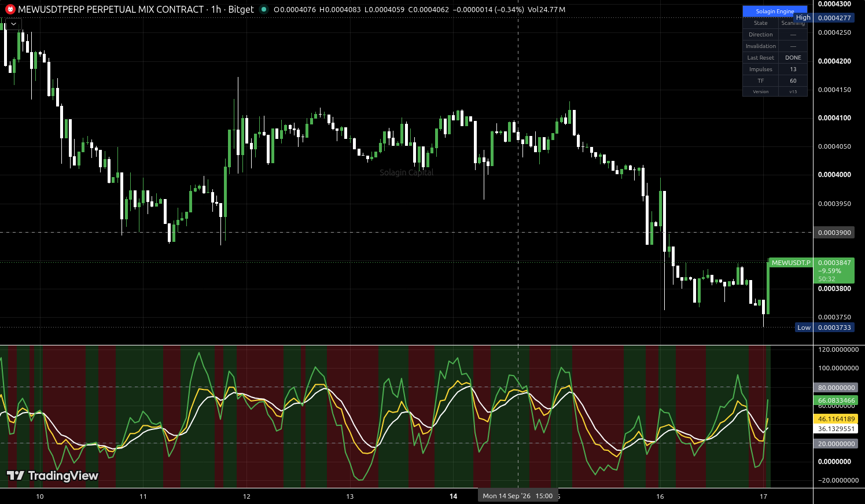Click the 'DONE' value cell
865x504 pixels.
point(793,58)
